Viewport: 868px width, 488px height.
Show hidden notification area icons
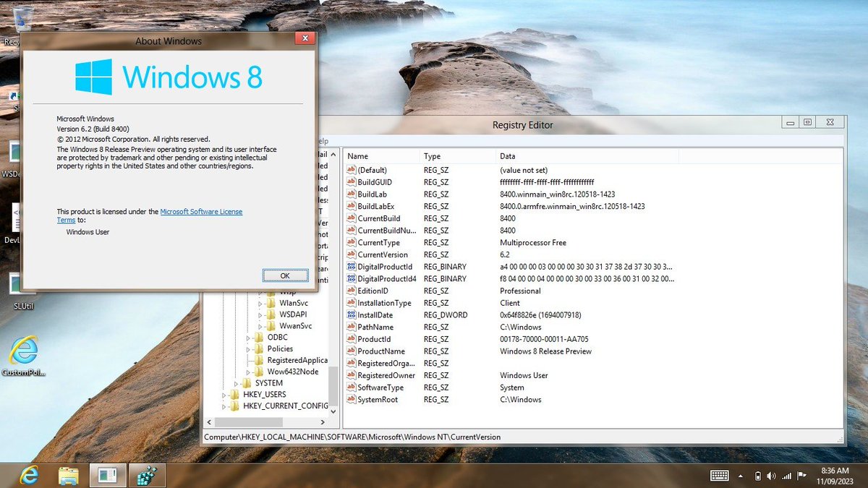point(742,476)
